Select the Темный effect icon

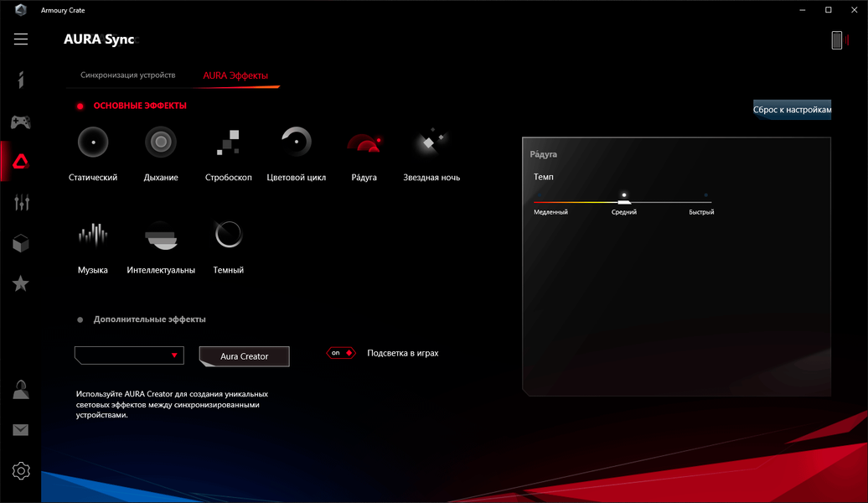tap(228, 235)
